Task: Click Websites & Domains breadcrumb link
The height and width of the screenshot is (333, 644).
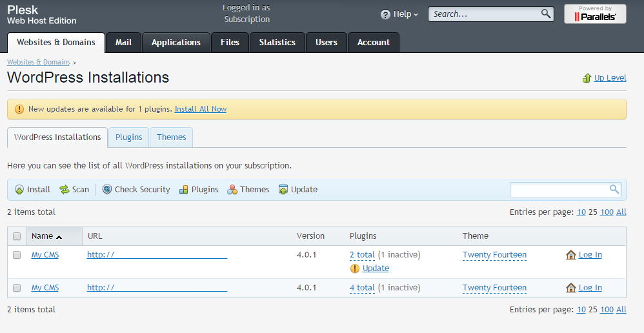Action: point(39,62)
